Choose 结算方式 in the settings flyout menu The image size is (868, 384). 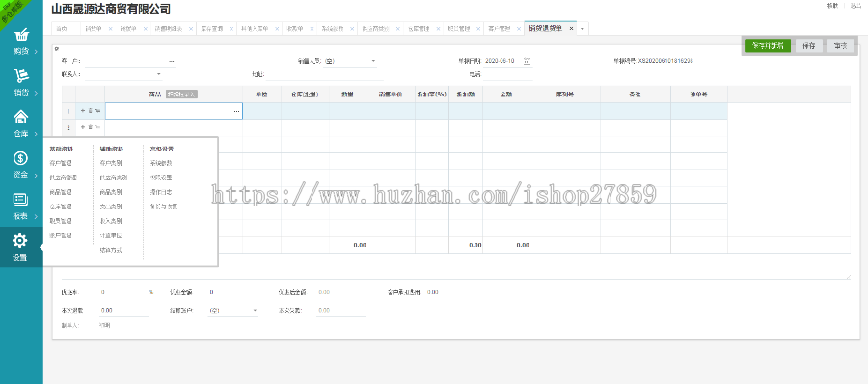click(x=111, y=250)
